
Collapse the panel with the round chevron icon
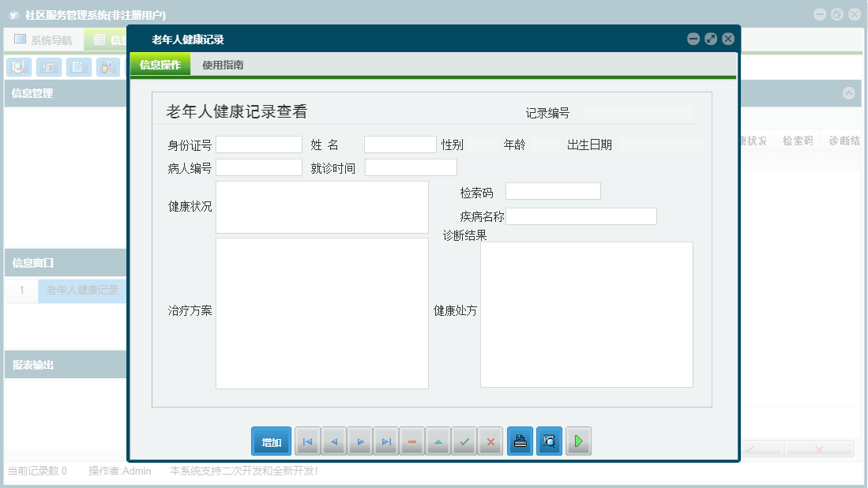(848, 93)
